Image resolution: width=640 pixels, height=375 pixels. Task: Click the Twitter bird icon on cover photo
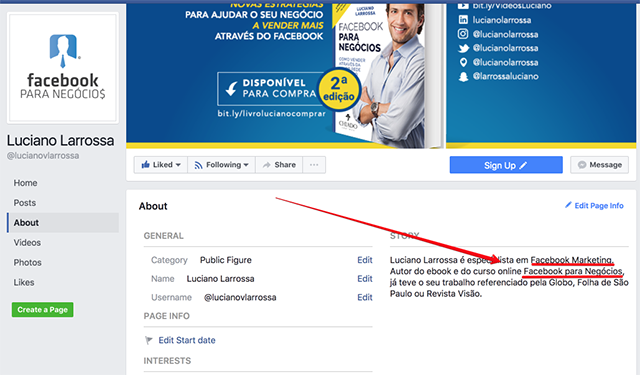coord(463,48)
